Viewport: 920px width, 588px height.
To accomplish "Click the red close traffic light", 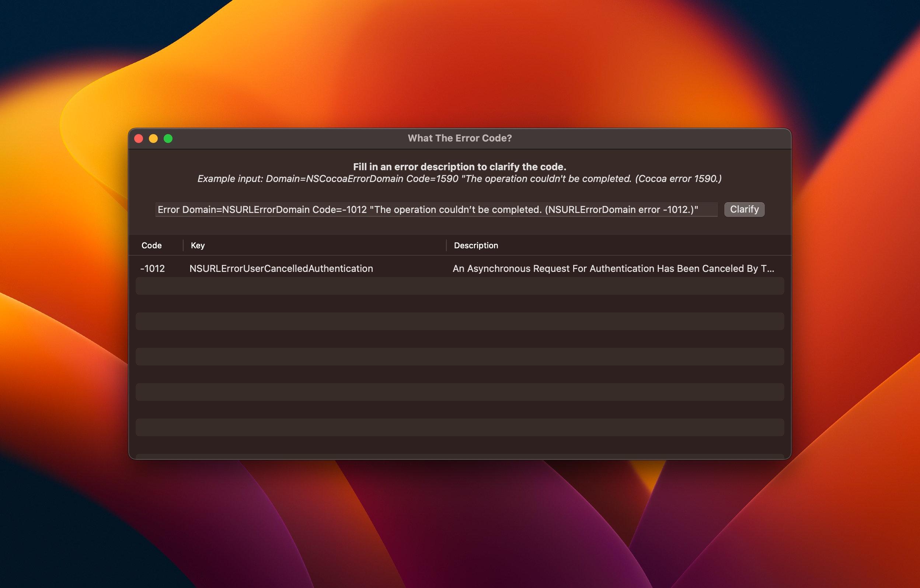I will (x=139, y=139).
